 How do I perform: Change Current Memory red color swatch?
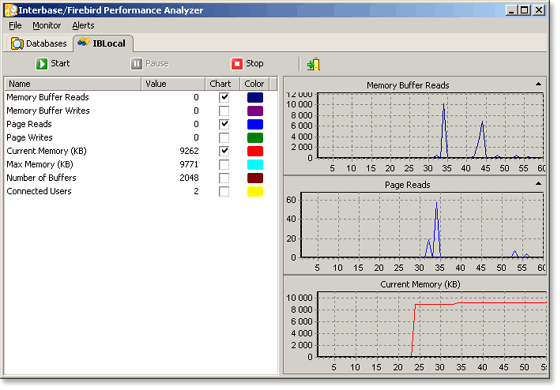255,151
